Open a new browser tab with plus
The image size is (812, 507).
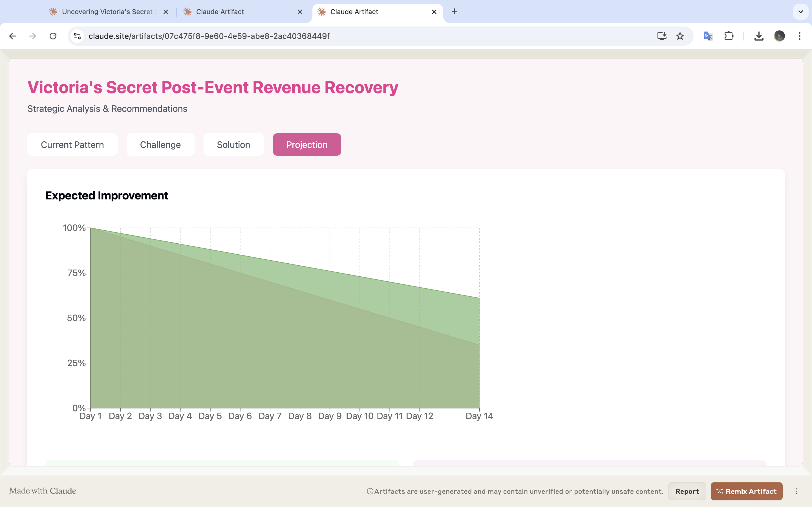(x=454, y=12)
